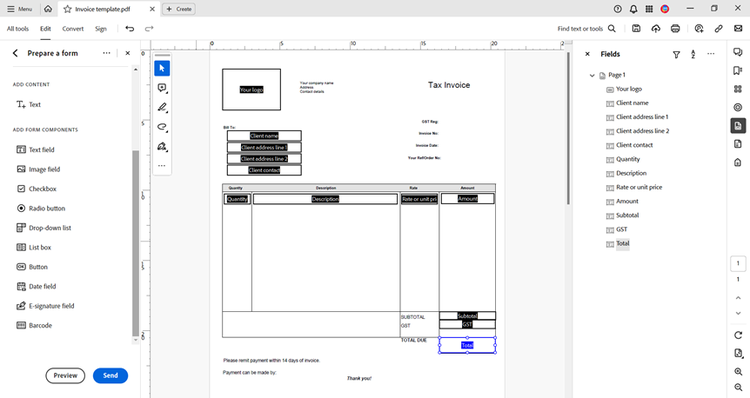
Task: Close the Invoice template.pdf tab
Action: pyautogui.click(x=152, y=9)
